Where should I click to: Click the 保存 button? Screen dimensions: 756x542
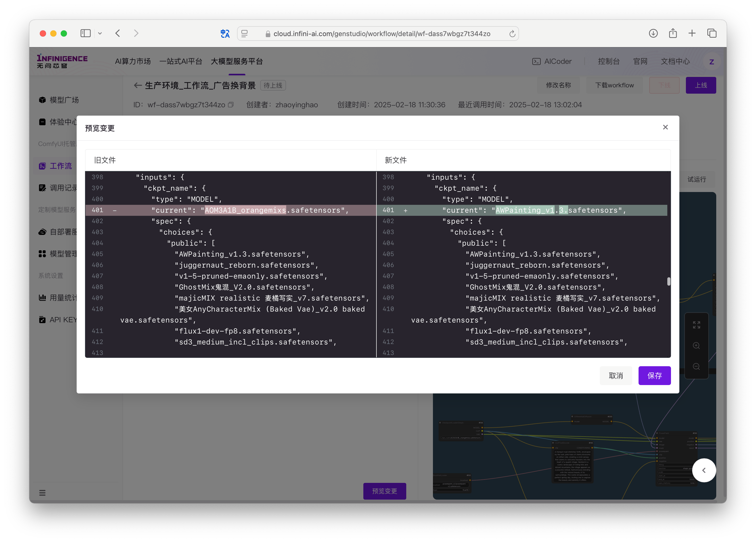point(654,376)
